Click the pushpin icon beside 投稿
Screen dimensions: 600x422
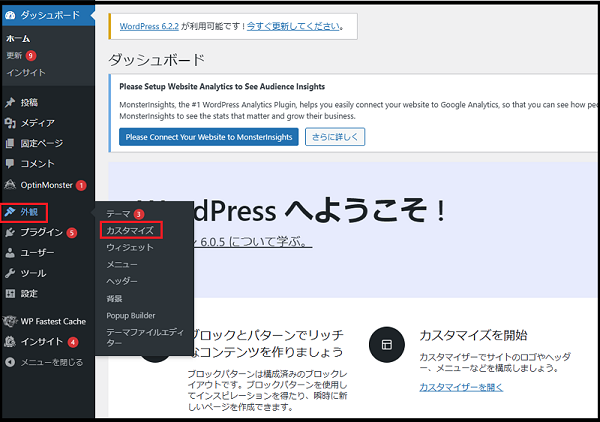coord(10,103)
